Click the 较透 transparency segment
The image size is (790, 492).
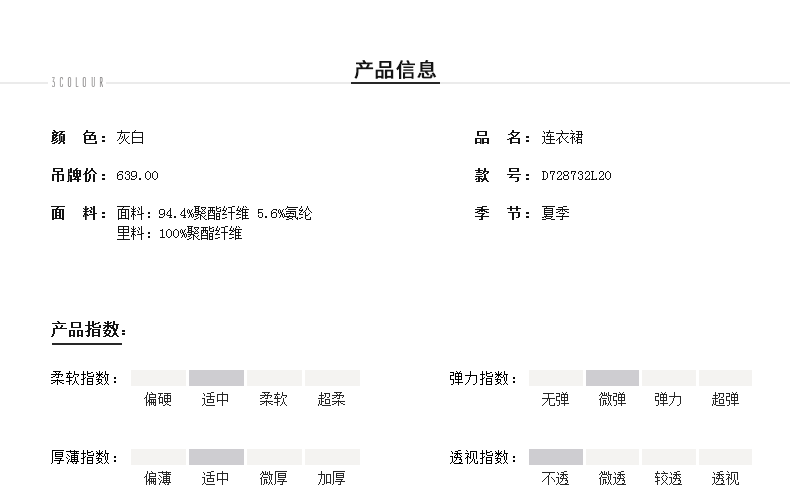(668, 457)
